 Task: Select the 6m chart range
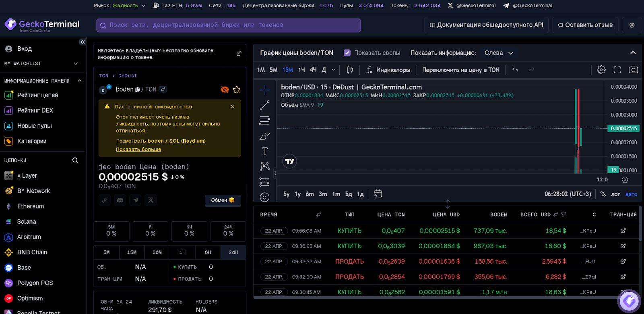pos(310,194)
